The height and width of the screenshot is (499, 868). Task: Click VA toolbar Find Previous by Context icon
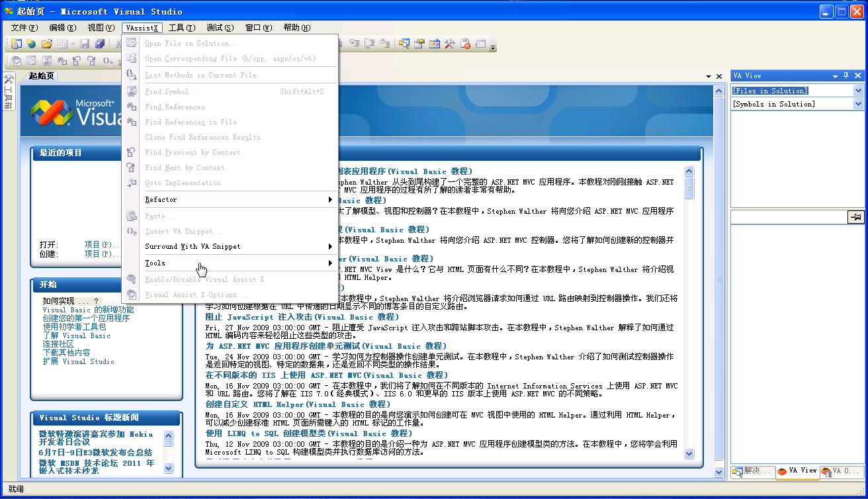[x=78, y=61]
